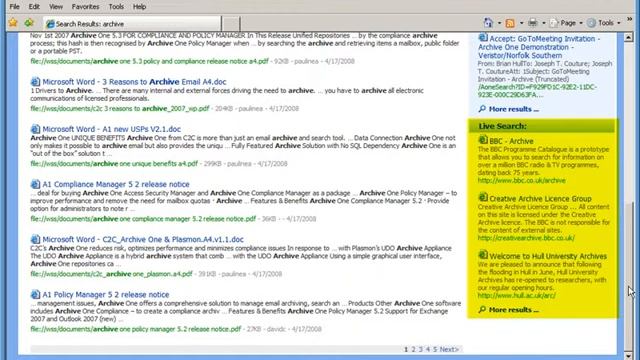
Task: Open A1 Policy Manager 5 2 release notice
Action: (106, 294)
